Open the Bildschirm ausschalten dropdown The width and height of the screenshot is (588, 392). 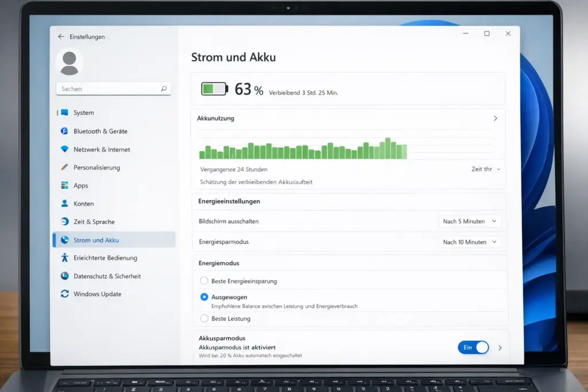[470, 221]
